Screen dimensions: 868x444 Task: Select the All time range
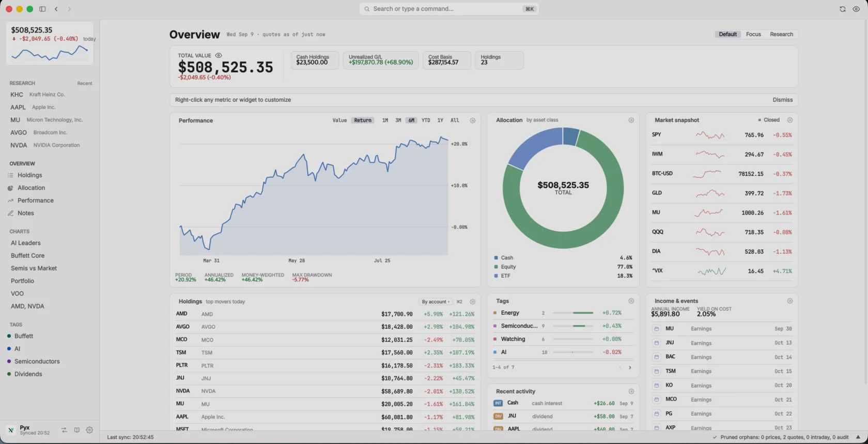pos(455,120)
